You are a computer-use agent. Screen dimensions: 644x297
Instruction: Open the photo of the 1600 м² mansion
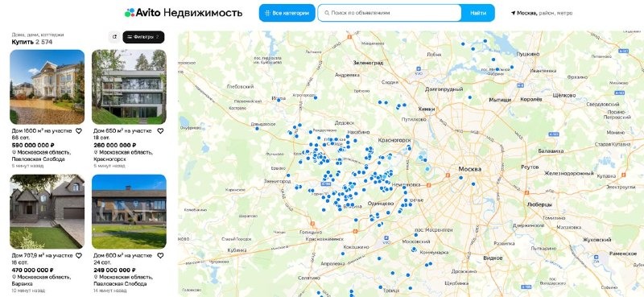pos(47,87)
